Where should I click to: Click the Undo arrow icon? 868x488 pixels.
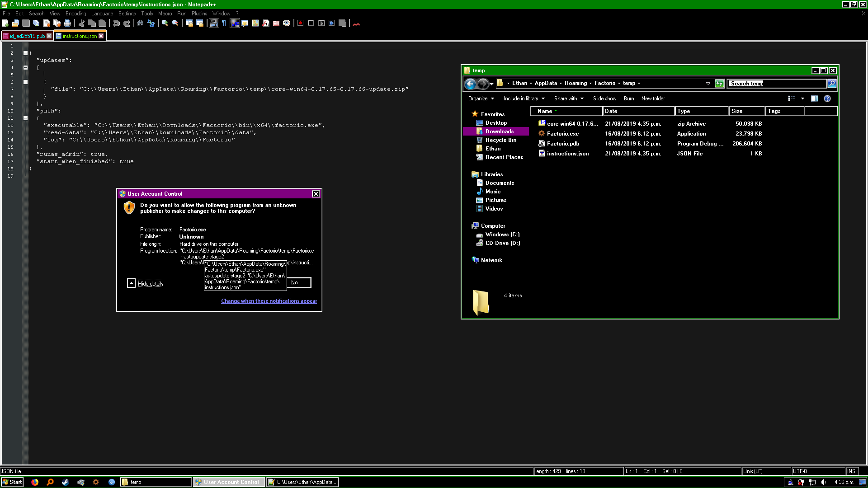click(116, 23)
